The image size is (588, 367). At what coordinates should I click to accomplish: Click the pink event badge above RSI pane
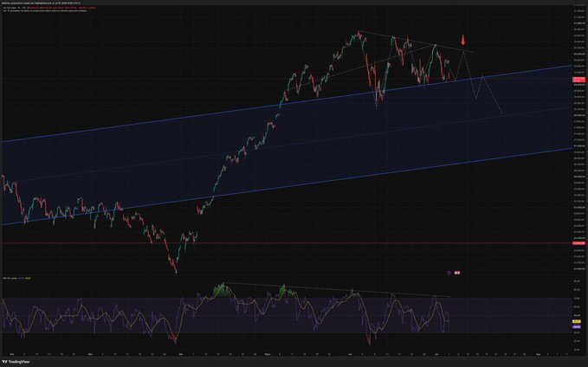pos(456,273)
